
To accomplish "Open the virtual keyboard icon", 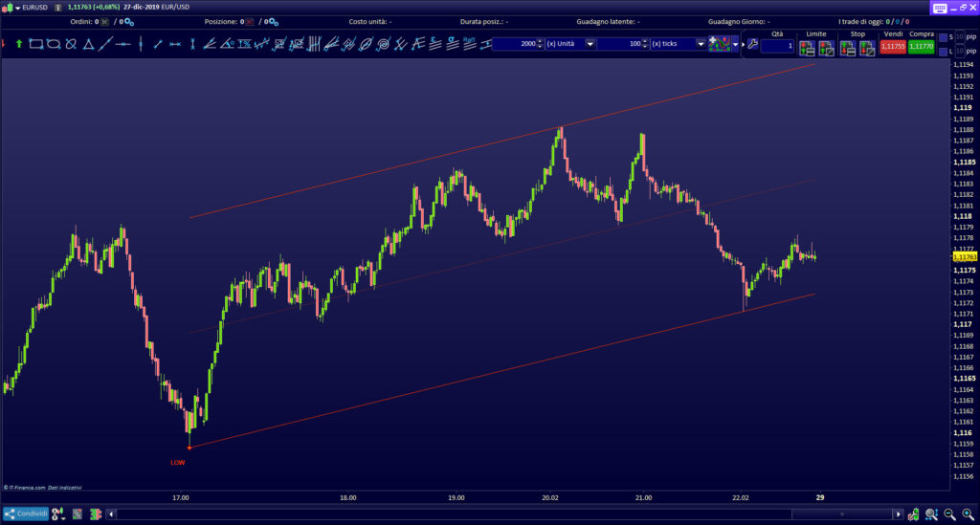I will [x=939, y=8].
